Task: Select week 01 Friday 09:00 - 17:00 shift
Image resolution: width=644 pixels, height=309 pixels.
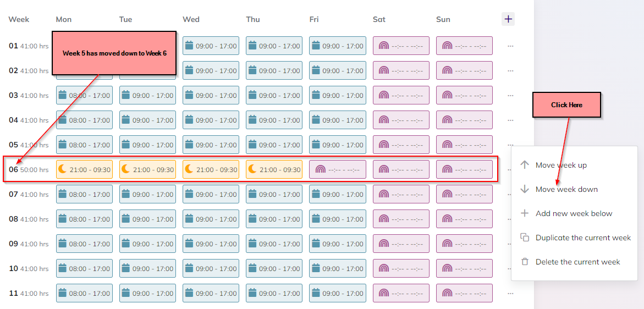Action: click(x=338, y=46)
